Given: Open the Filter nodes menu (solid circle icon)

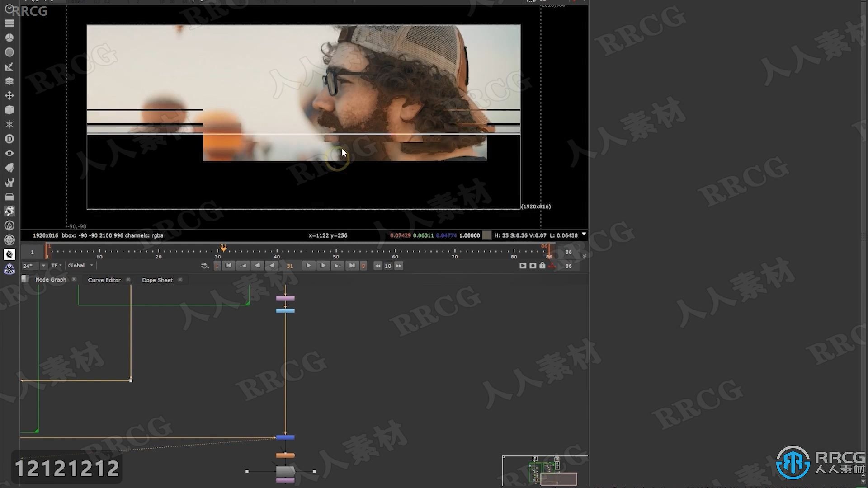Looking at the screenshot, I should pyautogui.click(x=9, y=52).
